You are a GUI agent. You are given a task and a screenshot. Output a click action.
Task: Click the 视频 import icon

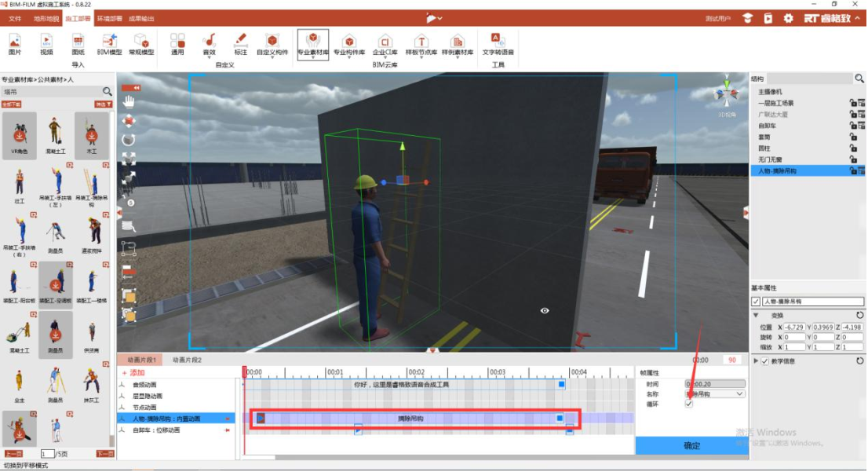coord(46,44)
